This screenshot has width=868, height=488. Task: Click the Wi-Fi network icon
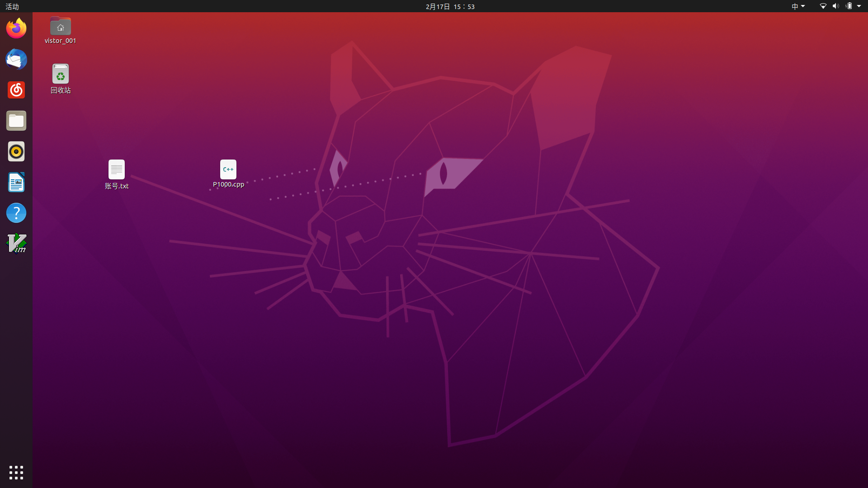coord(823,6)
